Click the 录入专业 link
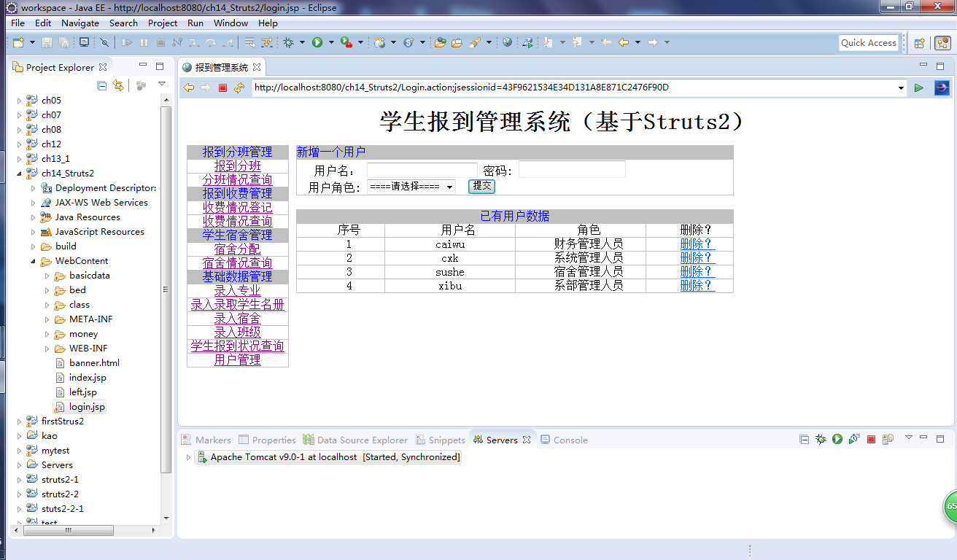The width and height of the screenshot is (957, 560). click(238, 290)
